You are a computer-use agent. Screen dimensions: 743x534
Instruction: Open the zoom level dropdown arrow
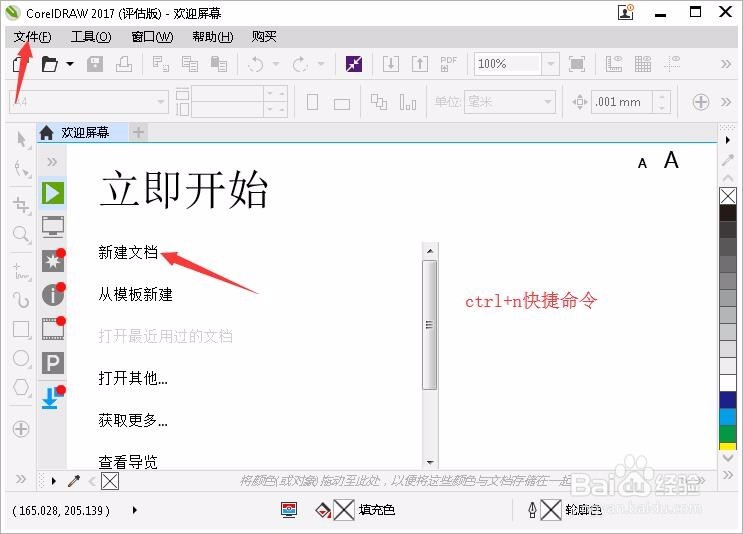(550, 63)
